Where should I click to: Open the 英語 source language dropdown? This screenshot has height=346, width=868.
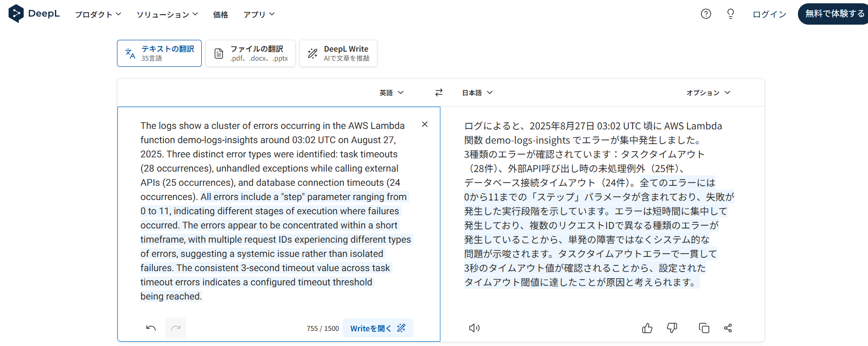click(391, 92)
